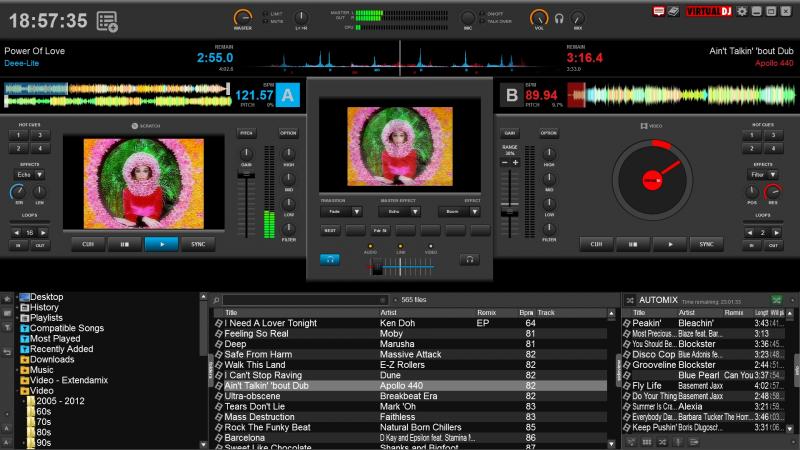The image size is (800, 450).
Task: Expand the Playlists folder in tree
Action: coord(17,318)
